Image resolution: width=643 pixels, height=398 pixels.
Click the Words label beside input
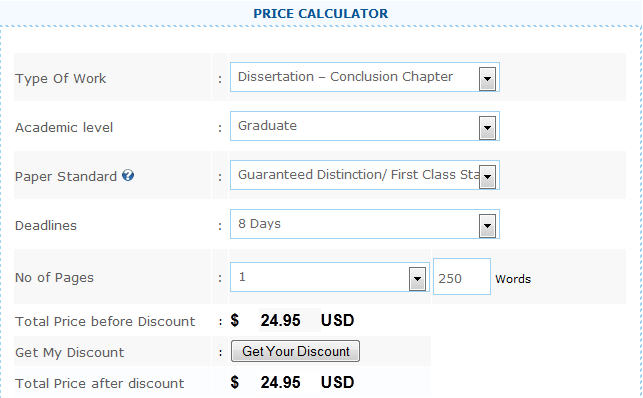pos(513,279)
